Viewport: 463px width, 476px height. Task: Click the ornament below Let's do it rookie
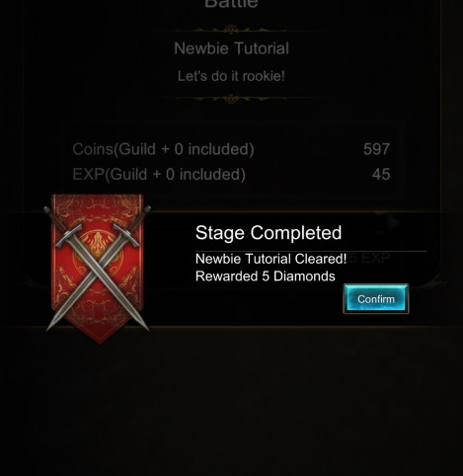[231, 98]
